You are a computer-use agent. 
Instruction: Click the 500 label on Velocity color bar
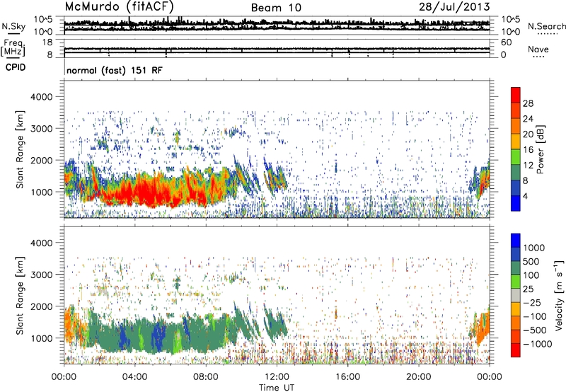(531, 261)
